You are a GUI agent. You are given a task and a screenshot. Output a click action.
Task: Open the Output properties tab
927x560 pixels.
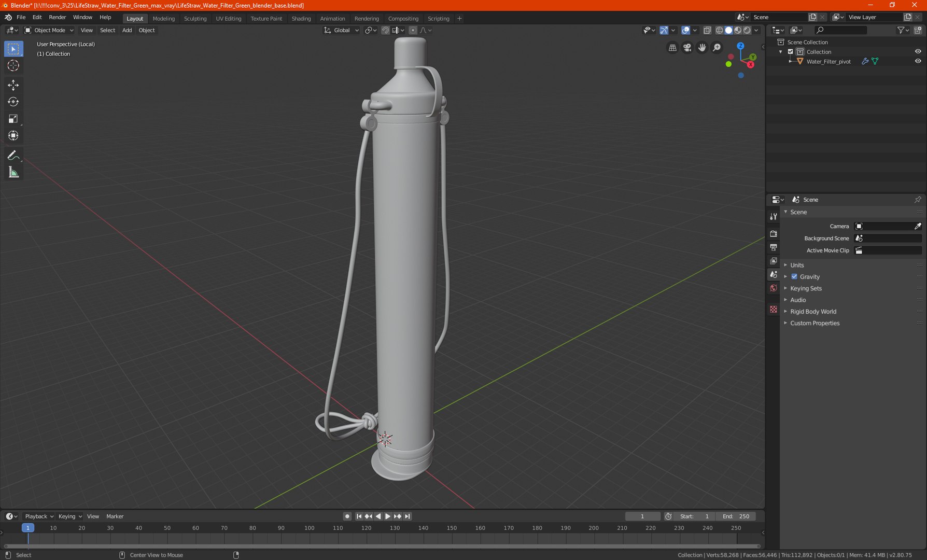tap(774, 247)
